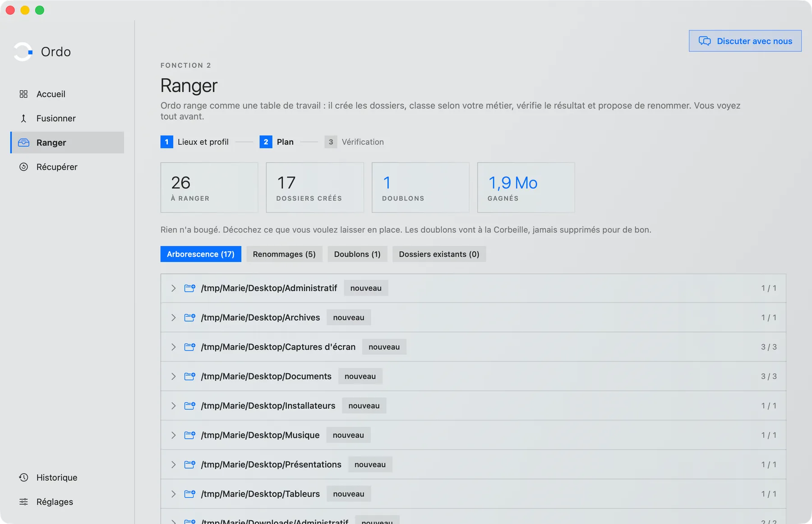
Task: Go to step 3 Vérification
Action: coord(354,142)
